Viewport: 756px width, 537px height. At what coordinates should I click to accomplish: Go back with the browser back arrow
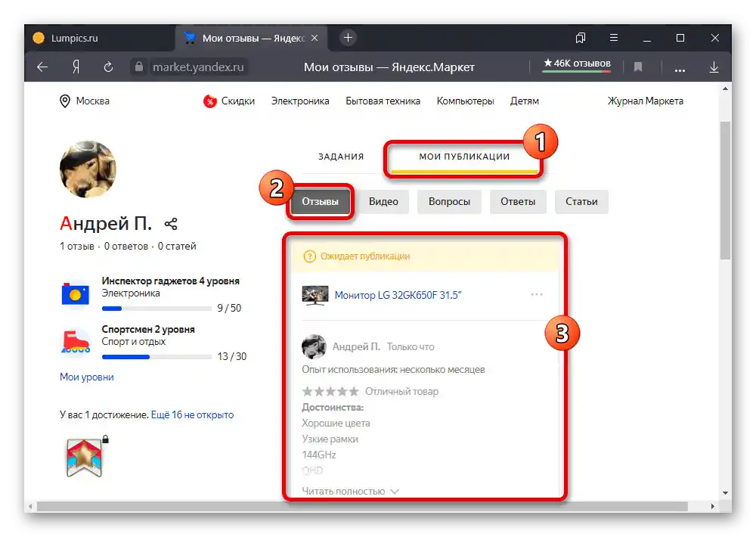point(42,67)
